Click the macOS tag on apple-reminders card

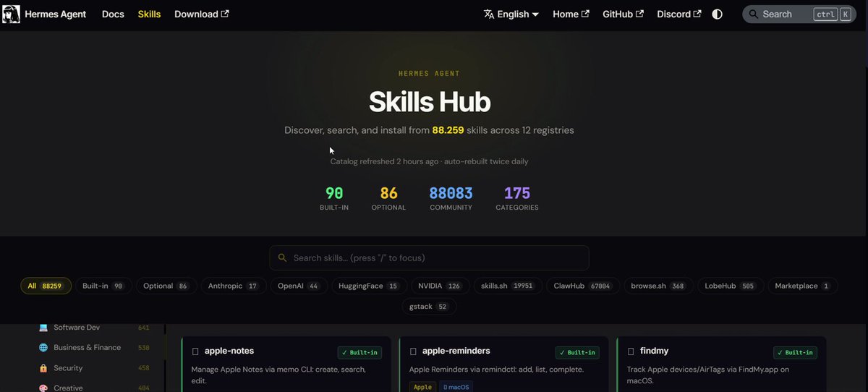click(x=455, y=387)
